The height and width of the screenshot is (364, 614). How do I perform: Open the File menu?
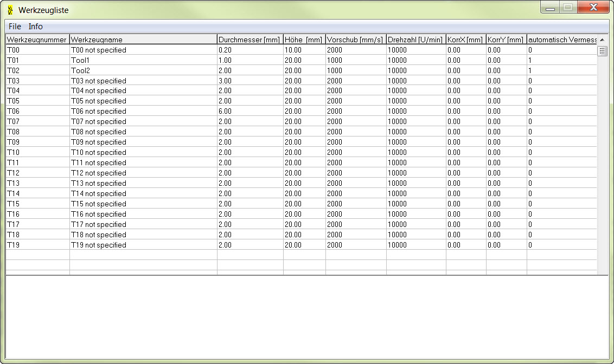[15, 27]
